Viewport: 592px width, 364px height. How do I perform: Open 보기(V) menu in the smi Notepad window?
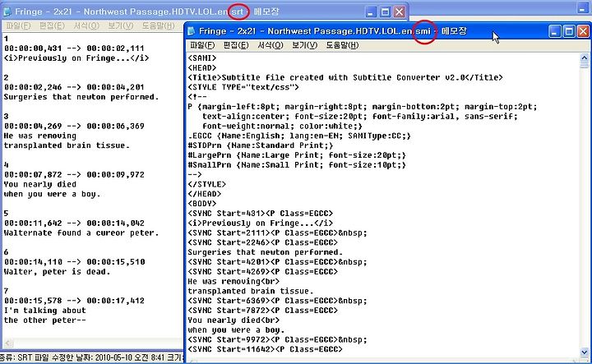(x=305, y=45)
